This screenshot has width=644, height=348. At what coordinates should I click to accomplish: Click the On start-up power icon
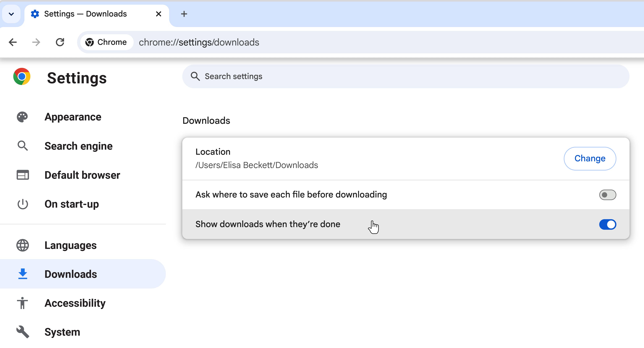pos(23,204)
